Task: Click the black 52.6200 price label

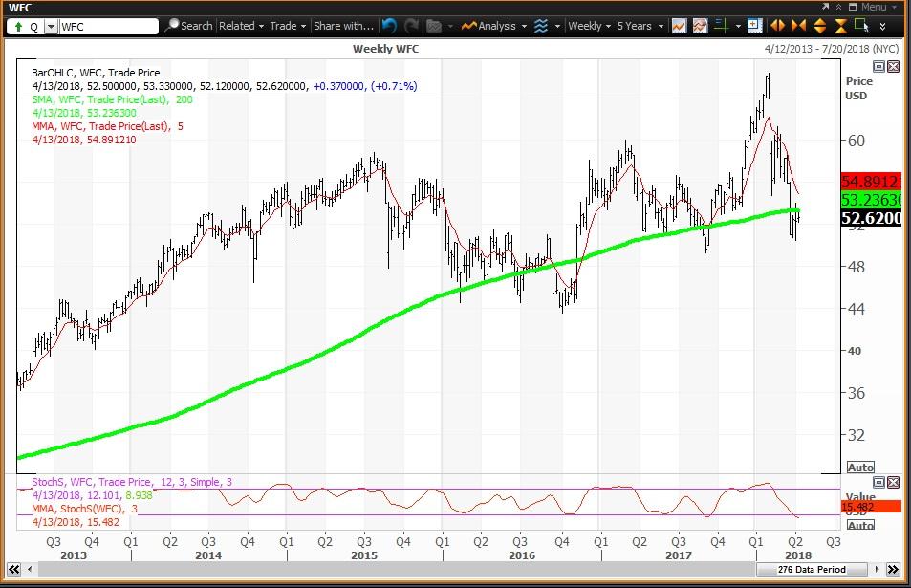Action: [871, 218]
